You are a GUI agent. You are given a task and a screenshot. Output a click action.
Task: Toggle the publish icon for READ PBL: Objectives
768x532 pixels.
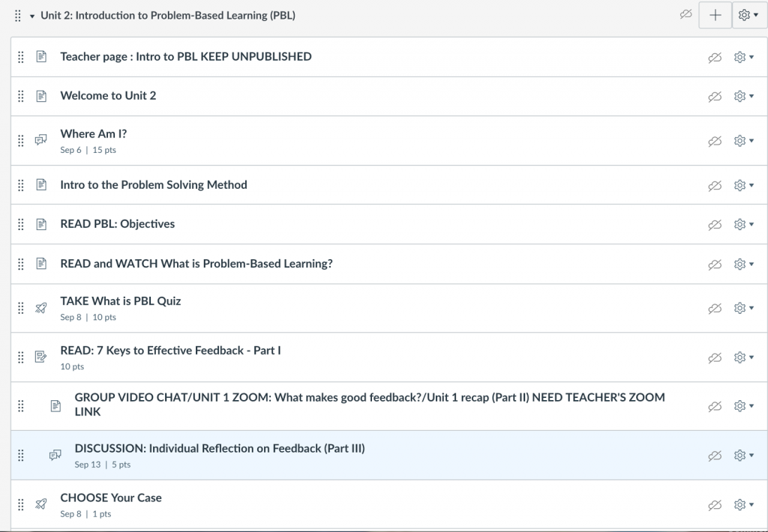[x=715, y=225]
